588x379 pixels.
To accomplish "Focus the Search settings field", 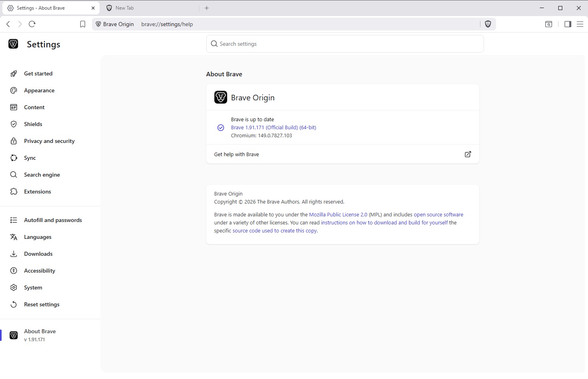I will (x=345, y=44).
